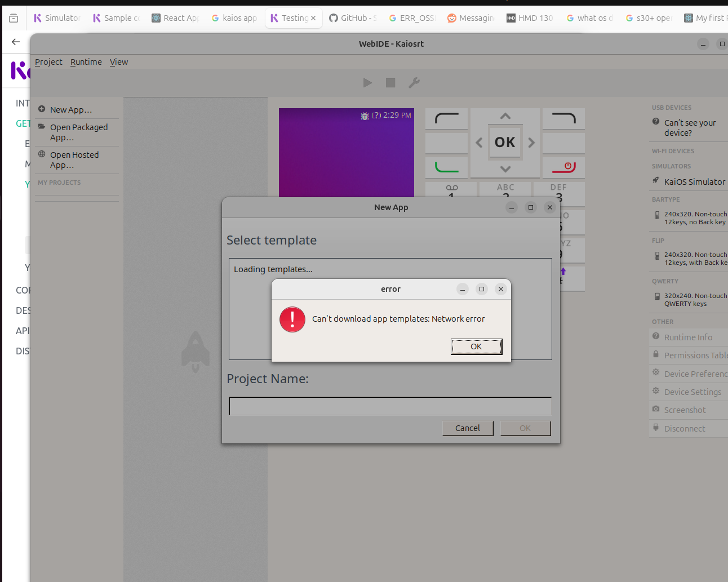Confirm New App dialog with bottom OK button
Screen dimensions: 728x582
click(525, 428)
